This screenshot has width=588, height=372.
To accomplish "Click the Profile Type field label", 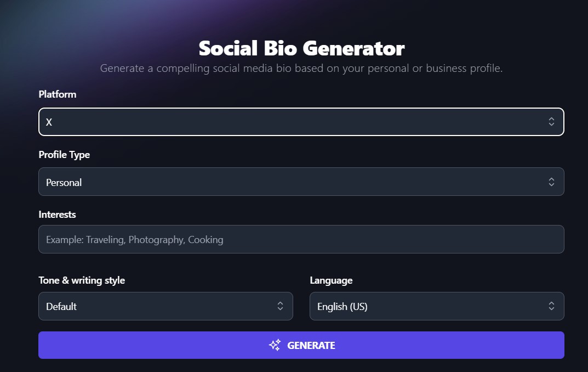I will pyautogui.click(x=64, y=155).
